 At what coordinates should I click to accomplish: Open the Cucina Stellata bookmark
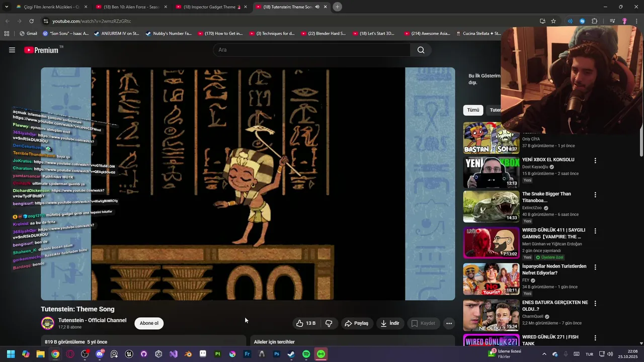478,34
